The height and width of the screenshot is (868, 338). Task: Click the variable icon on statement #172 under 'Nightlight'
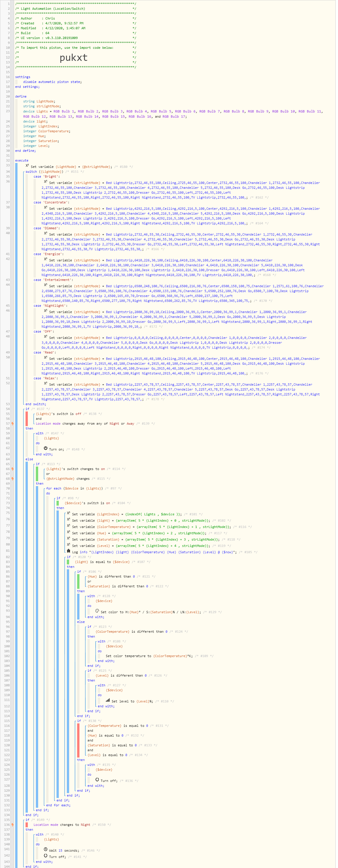pos(46,311)
